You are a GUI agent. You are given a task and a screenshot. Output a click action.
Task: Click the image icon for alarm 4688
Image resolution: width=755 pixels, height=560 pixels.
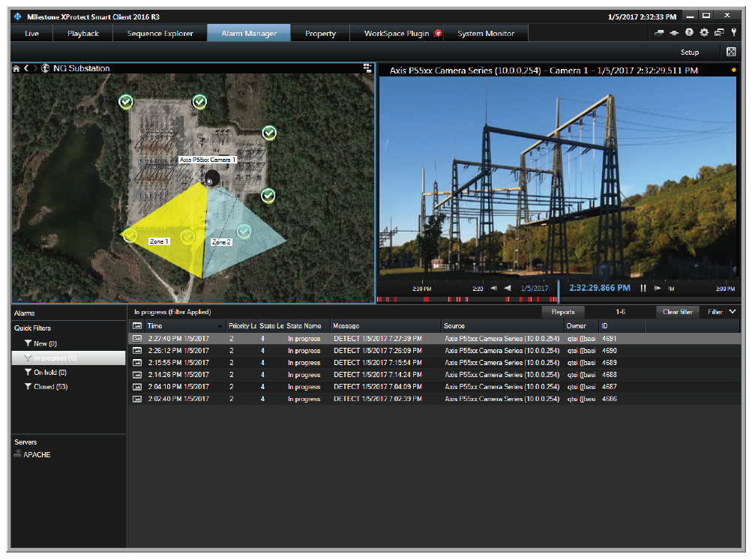click(137, 375)
